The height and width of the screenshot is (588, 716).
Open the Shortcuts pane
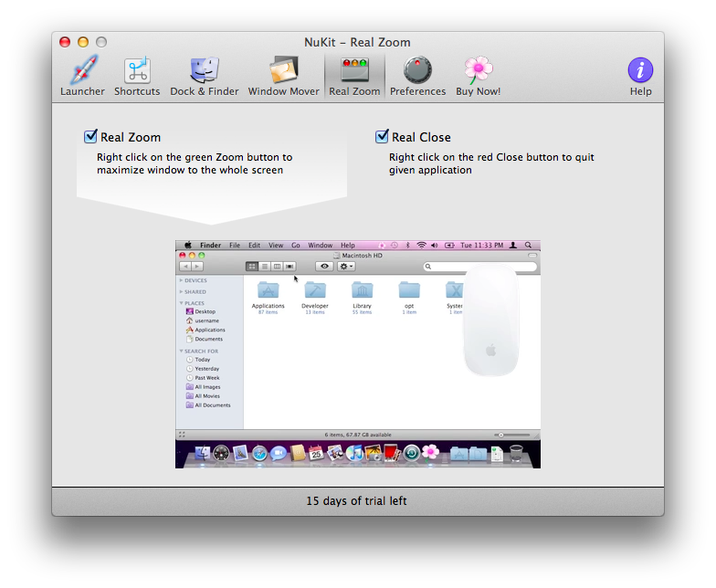click(137, 76)
